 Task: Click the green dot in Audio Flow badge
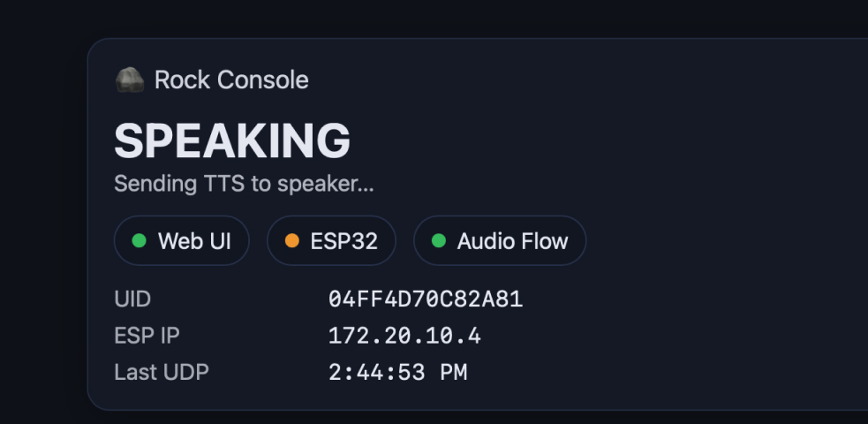point(438,241)
